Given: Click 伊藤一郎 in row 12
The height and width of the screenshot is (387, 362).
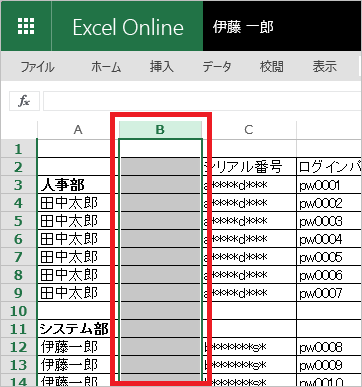Looking at the screenshot, I should [x=78, y=347].
